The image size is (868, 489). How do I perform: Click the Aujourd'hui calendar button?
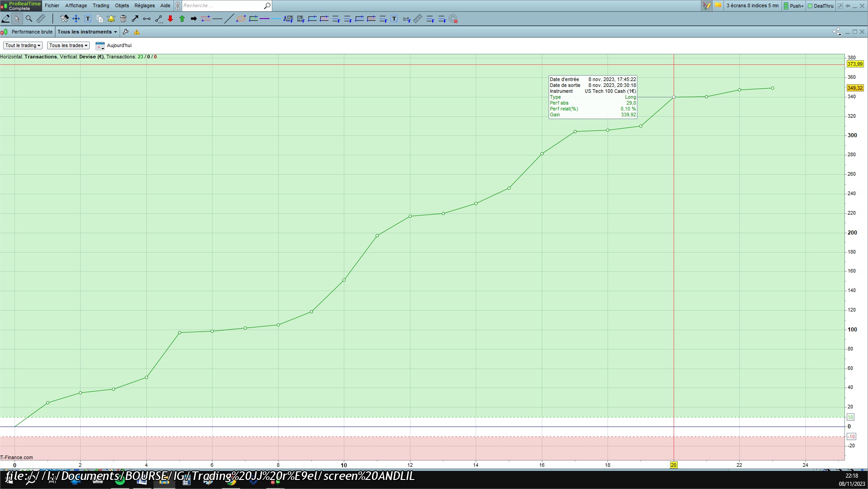pos(114,45)
